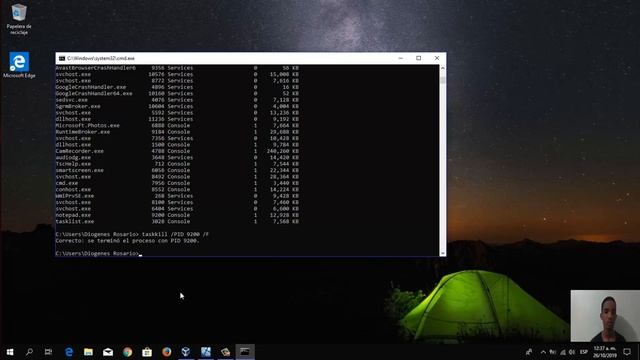Click the cmd vertical scrollbar thumb
The height and width of the screenshot is (360, 640).
(x=442, y=80)
